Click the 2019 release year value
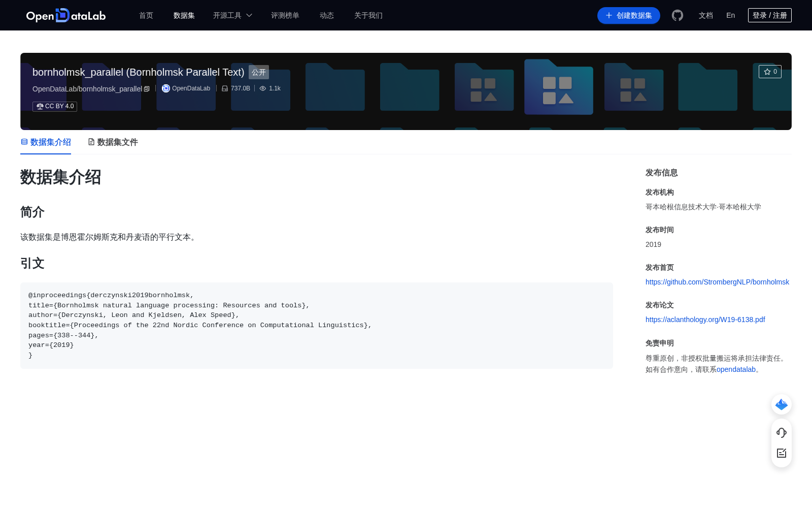812x508 pixels. [653, 244]
